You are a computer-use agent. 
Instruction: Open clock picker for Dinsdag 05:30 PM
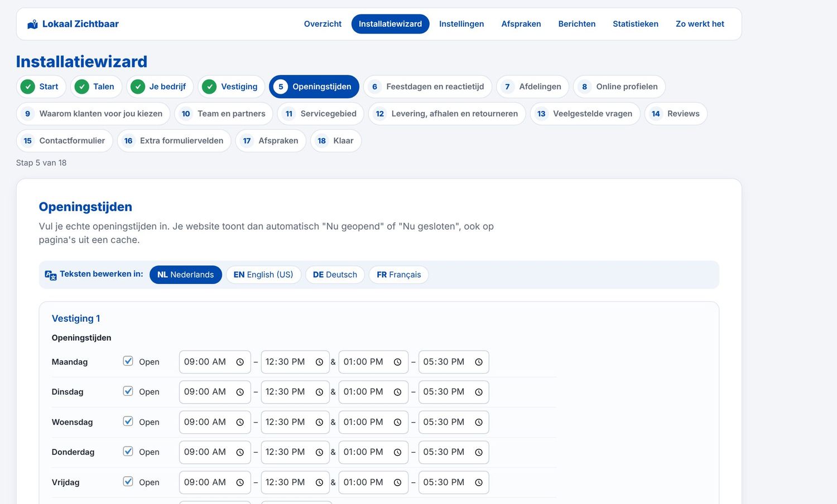click(478, 392)
